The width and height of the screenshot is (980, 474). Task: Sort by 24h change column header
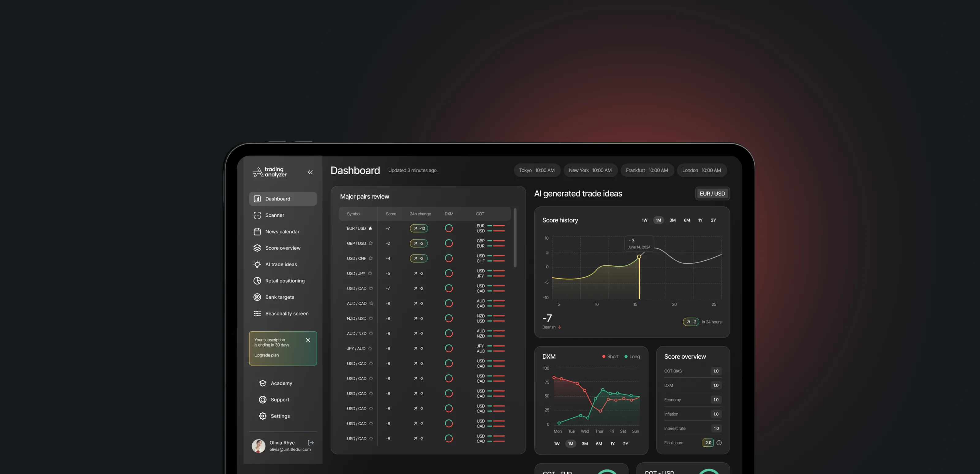click(x=420, y=214)
